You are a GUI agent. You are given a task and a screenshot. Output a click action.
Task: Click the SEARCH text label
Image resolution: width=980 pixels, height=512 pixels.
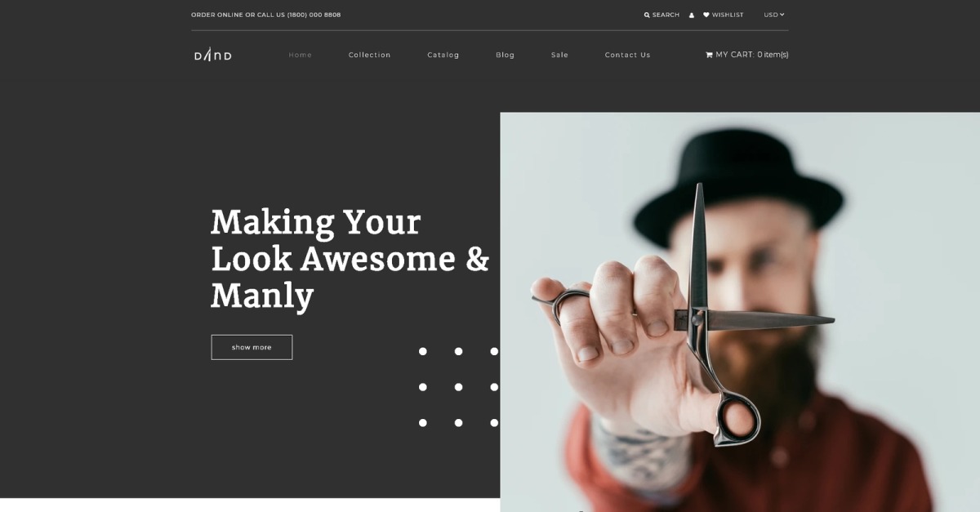click(666, 15)
